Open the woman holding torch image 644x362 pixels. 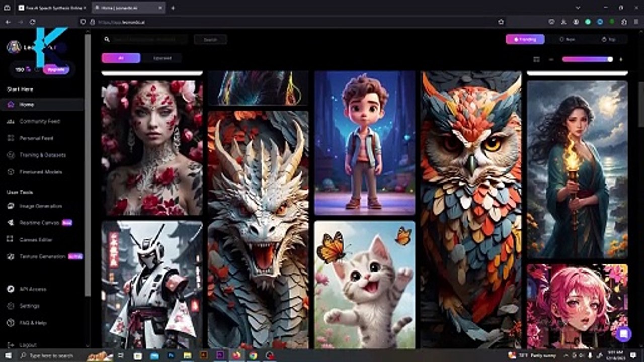[x=578, y=169]
